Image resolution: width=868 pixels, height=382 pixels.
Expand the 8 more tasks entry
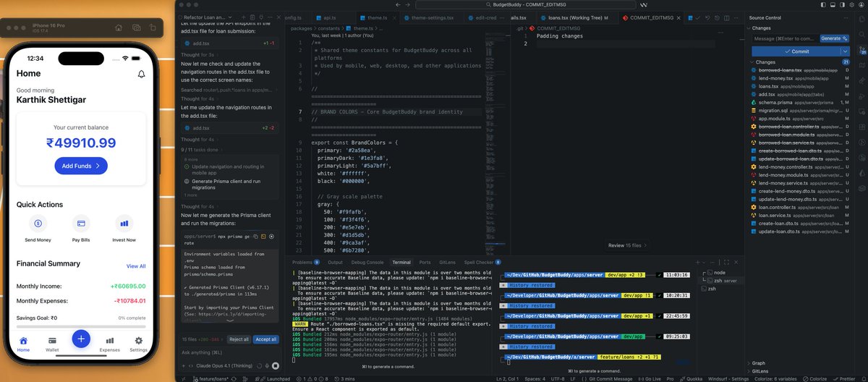click(192, 158)
